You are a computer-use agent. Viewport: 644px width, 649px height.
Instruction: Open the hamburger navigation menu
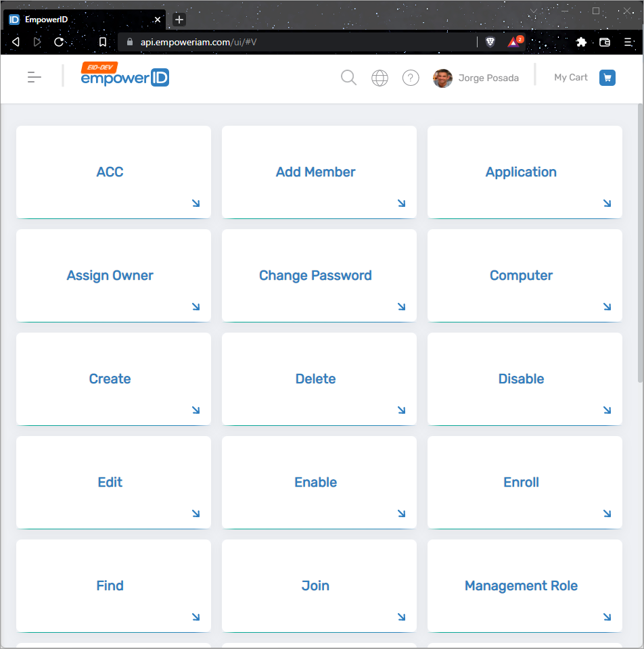[x=34, y=78]
